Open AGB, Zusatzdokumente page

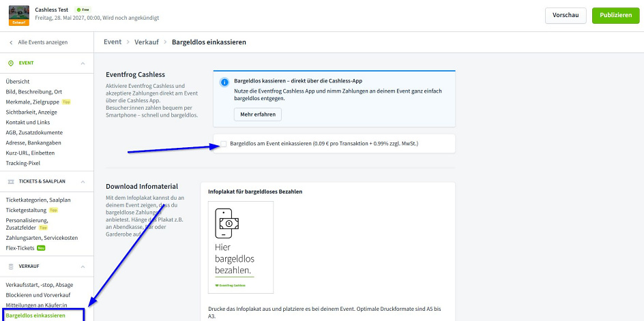[34, 133]
